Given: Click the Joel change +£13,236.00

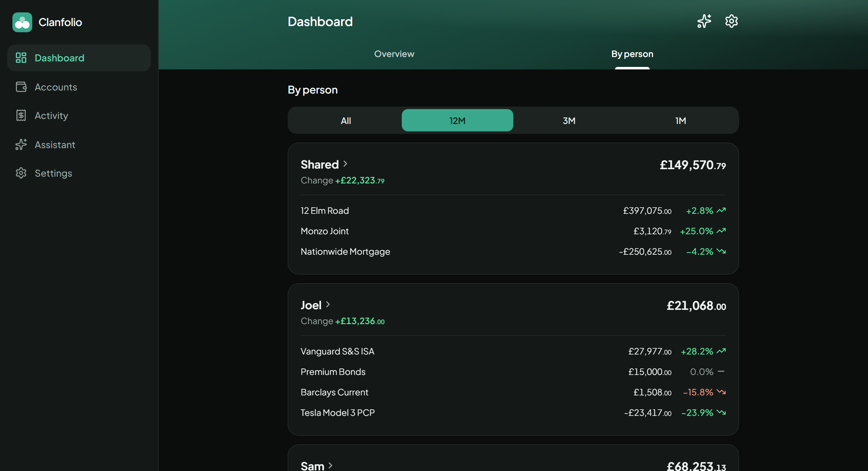Looking at the screenshot, I should coord(360,321).
